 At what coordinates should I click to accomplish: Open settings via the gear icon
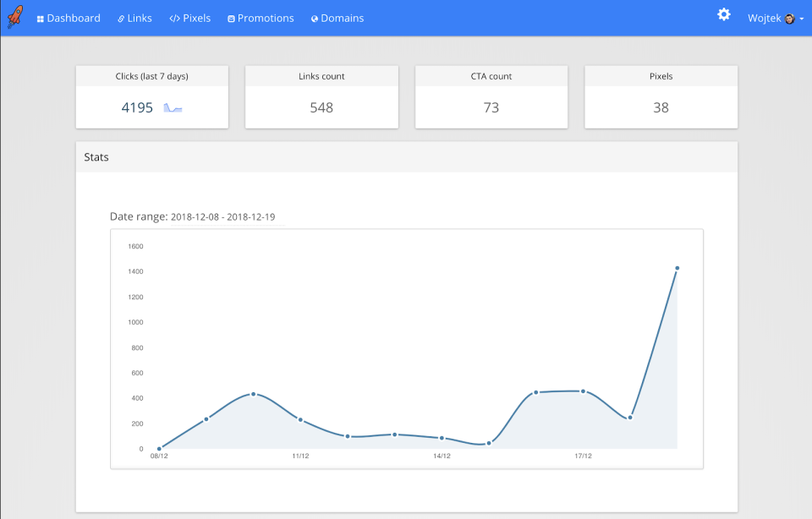click(x=724, y=14)
